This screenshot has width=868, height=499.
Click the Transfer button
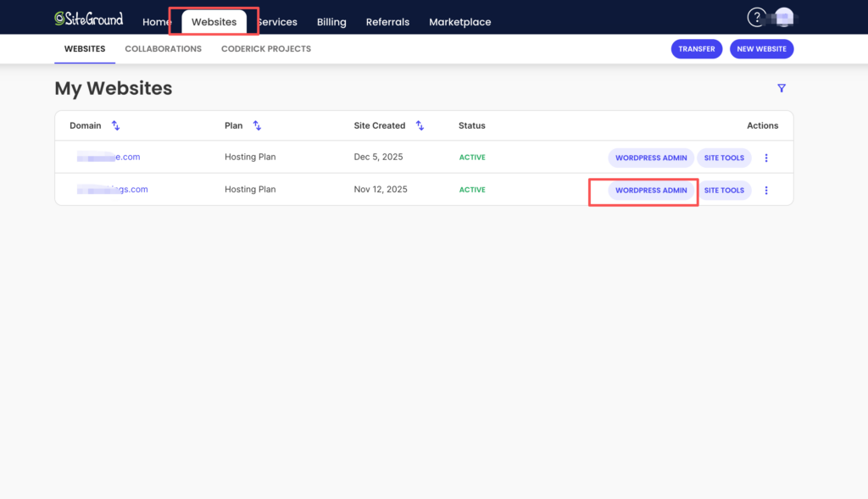[697, 49]
